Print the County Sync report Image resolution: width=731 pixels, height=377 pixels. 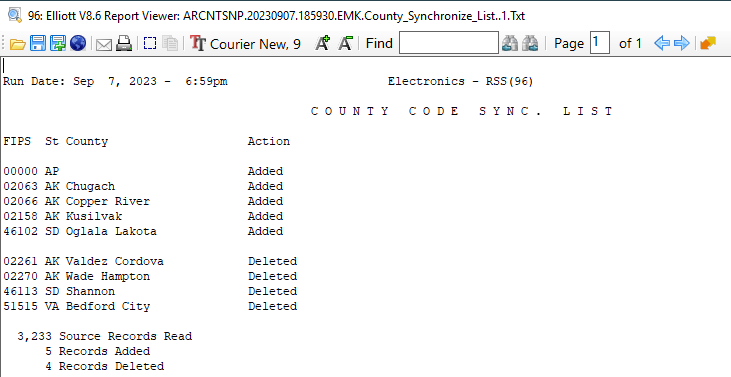point(124,43)
